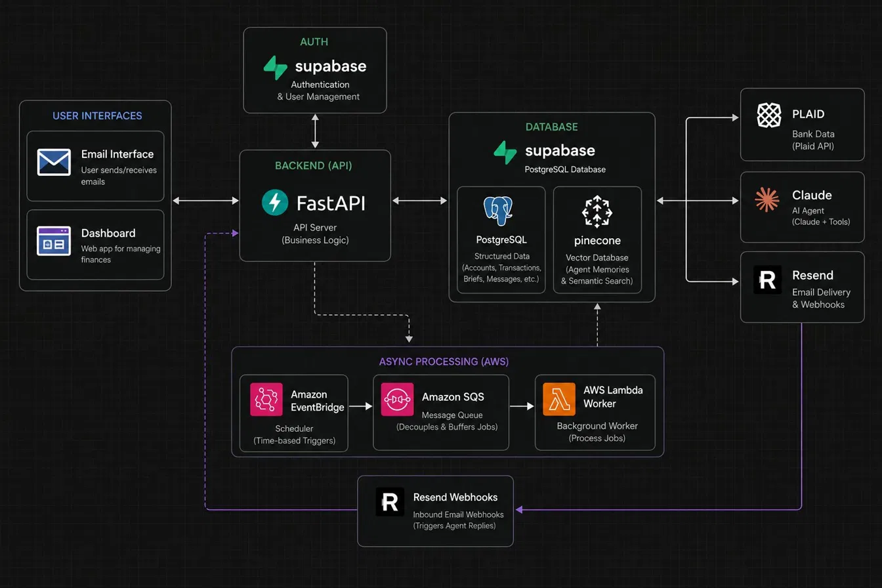Click the Supabase logo in the AUTH box

coord(275,68)
